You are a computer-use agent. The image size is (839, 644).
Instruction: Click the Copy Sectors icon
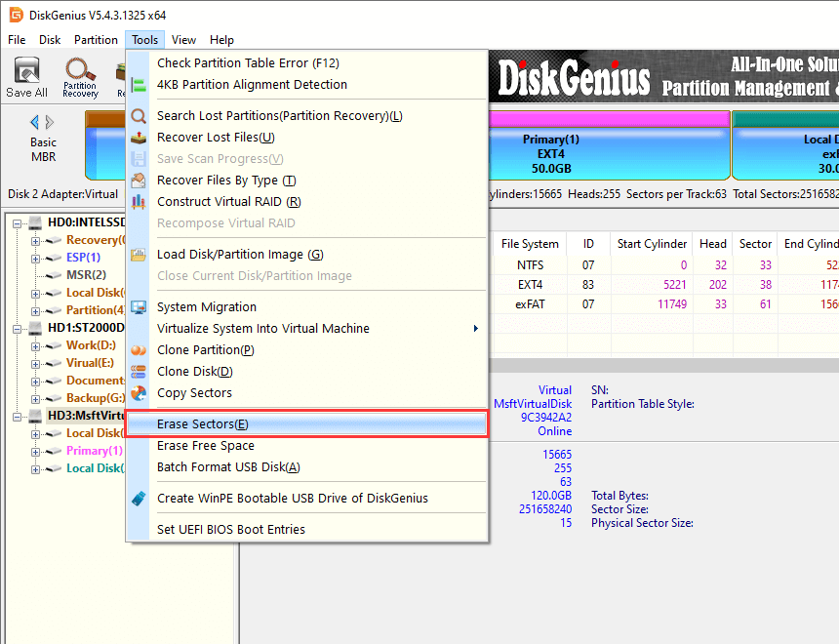139,393
